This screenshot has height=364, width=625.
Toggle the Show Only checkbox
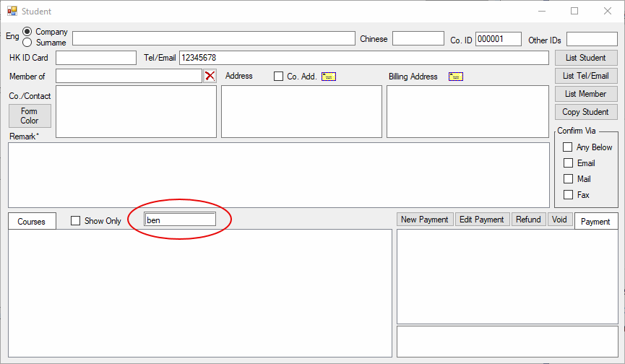pos(75,220)
